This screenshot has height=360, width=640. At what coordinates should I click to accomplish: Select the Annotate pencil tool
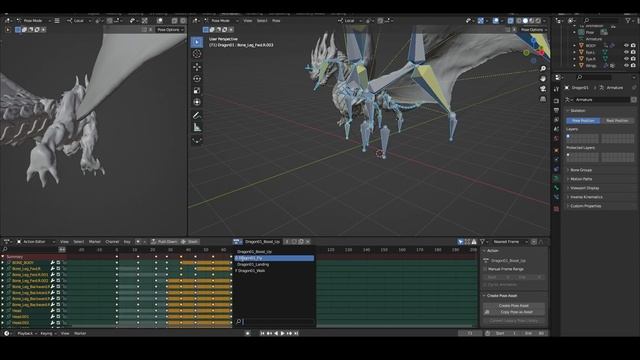click(x=197, y=116)
